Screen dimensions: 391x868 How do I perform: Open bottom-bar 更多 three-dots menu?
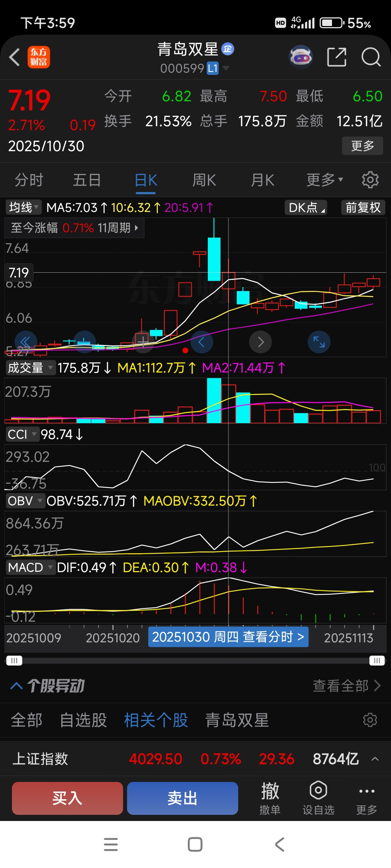click(x=367, y=798)
